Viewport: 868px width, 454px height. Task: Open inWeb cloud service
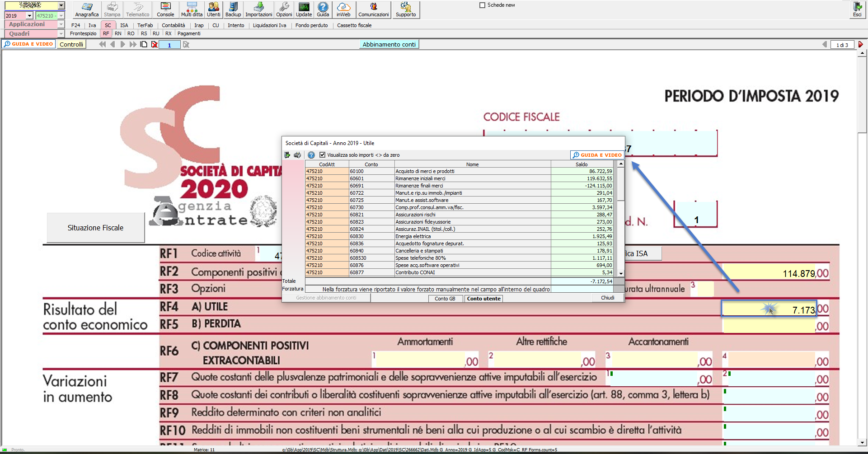click(343, 9)
